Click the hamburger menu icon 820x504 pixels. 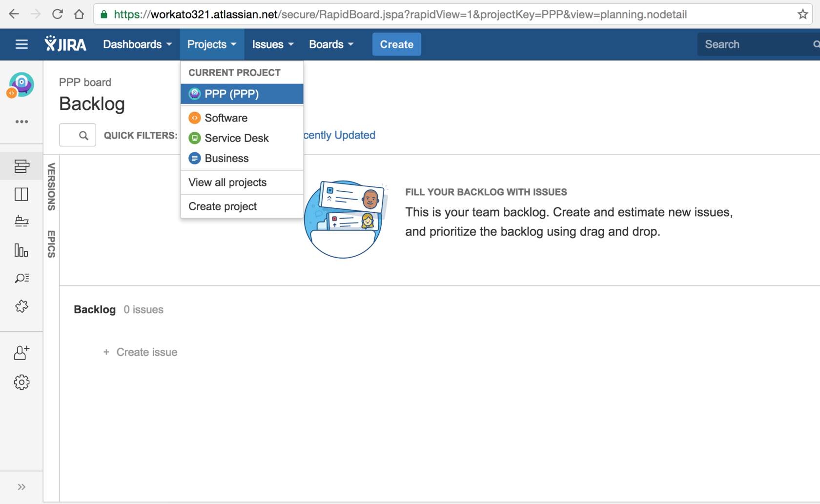[21, 44]
